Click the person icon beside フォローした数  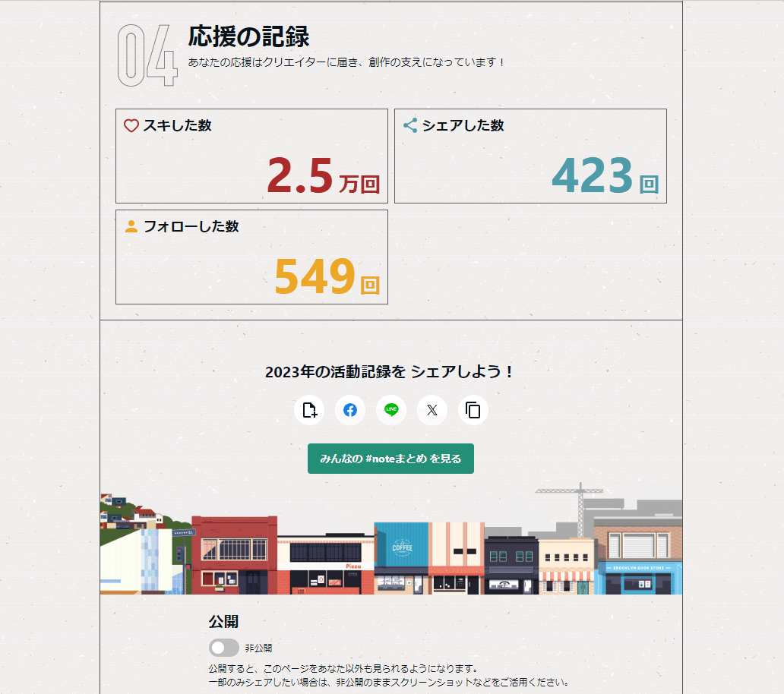point(131,226)
